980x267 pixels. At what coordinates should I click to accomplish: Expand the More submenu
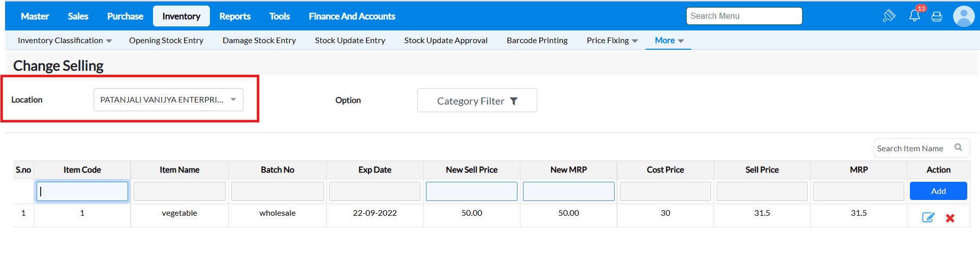(669, 41)
